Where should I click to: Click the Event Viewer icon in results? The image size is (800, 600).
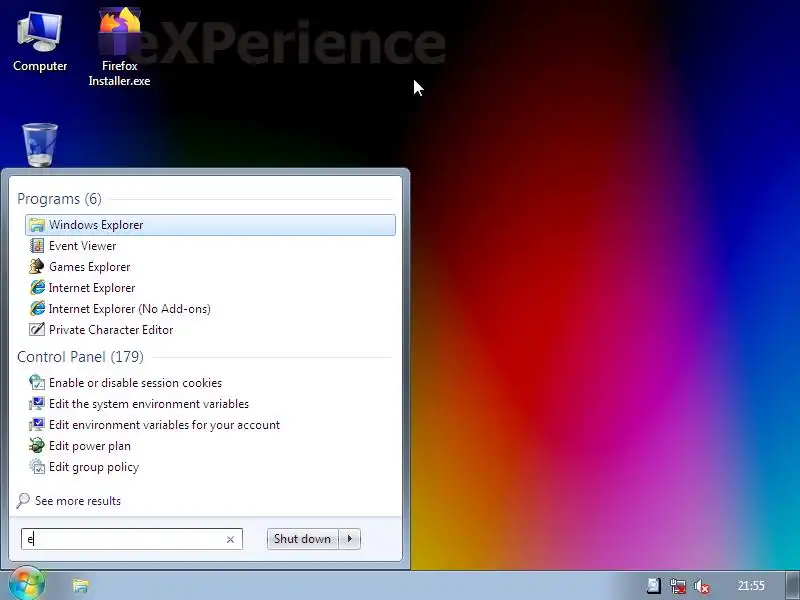(x=37, y=246)
